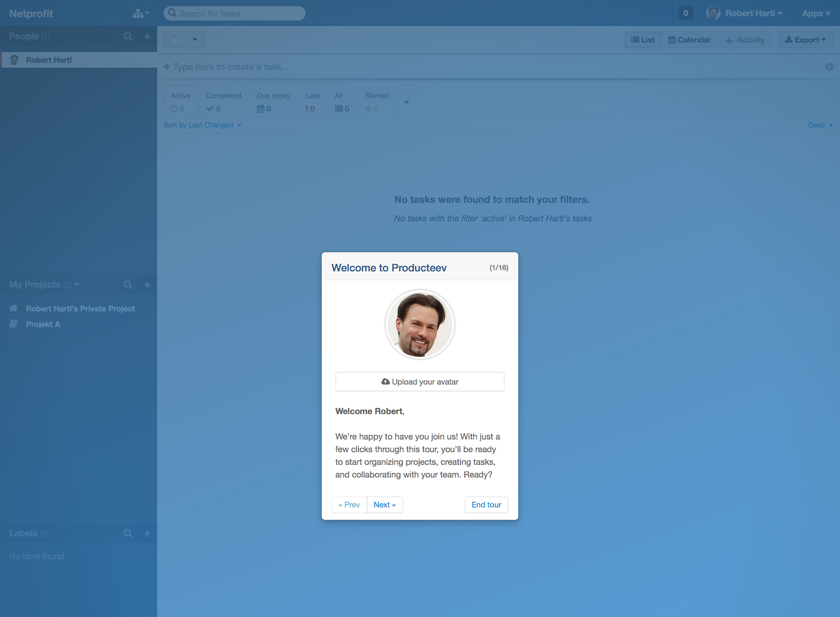Switch to List view
The image size is (840, 617).
[x=643, y=40]
